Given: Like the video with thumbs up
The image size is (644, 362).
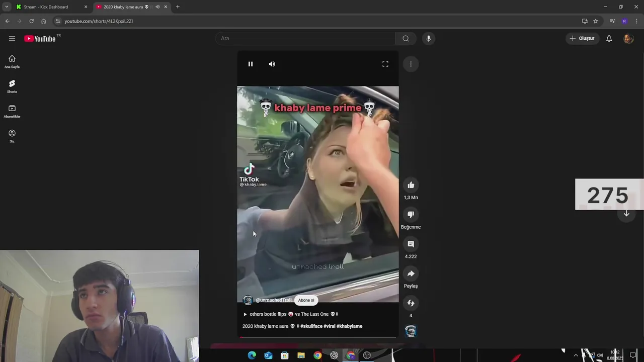Looking at the screenshot, I should click(411, 185).
